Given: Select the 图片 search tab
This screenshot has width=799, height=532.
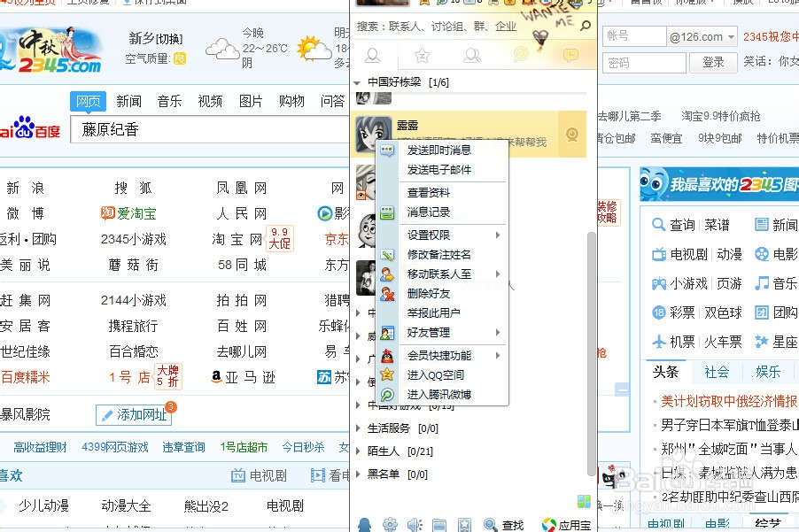Looking at the screenshot, I should (x=251, y=101).
